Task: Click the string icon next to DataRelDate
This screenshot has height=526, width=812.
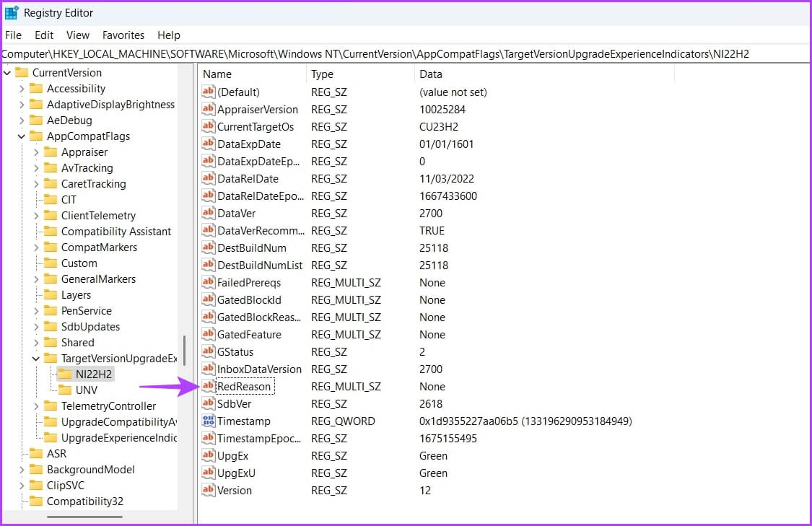Action: pos(208,179)
